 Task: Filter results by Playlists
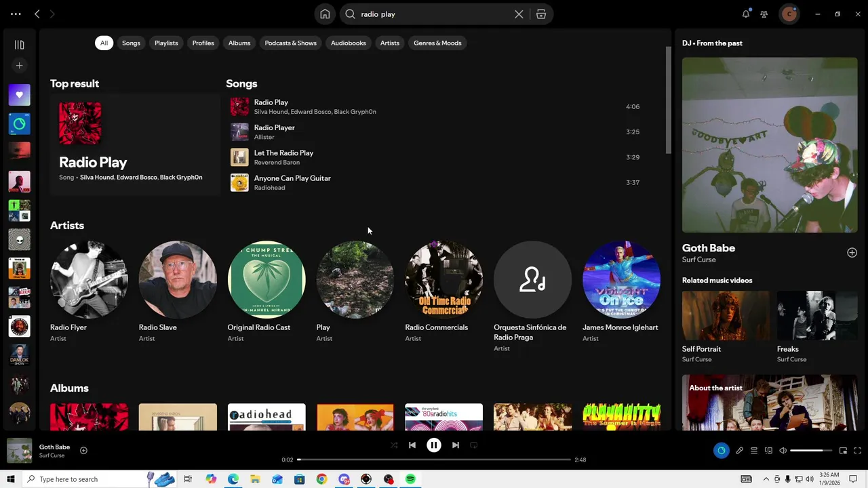tap(166, 43)
